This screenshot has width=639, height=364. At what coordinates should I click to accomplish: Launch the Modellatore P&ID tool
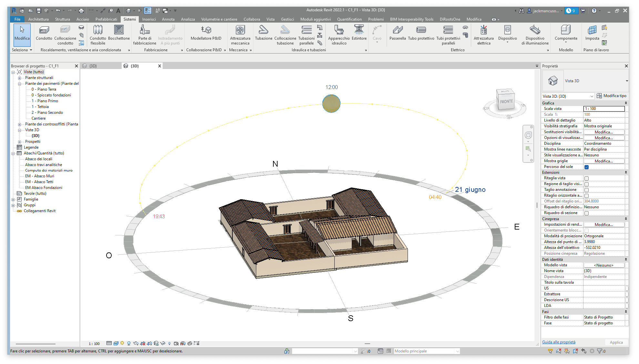[206, 34]
